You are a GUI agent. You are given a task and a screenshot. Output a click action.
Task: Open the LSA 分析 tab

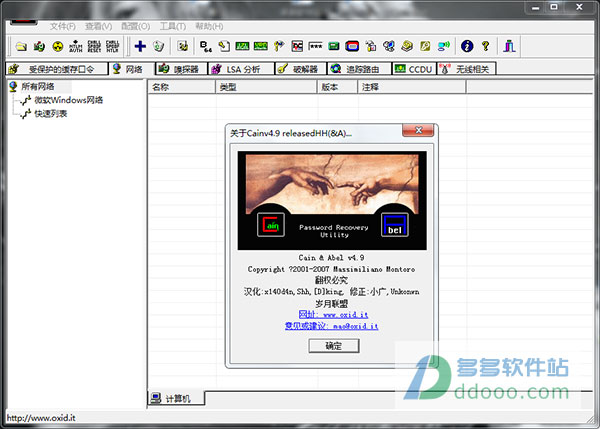pyautogui.click(x=241, y=69)
